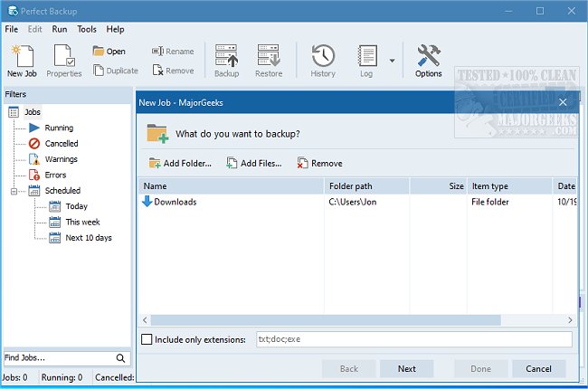Click the horizontal scrollbar thumb
Image resolution: width=588 pixels, height=389 pixels.
pyautogui.click(x=326, y=320)
